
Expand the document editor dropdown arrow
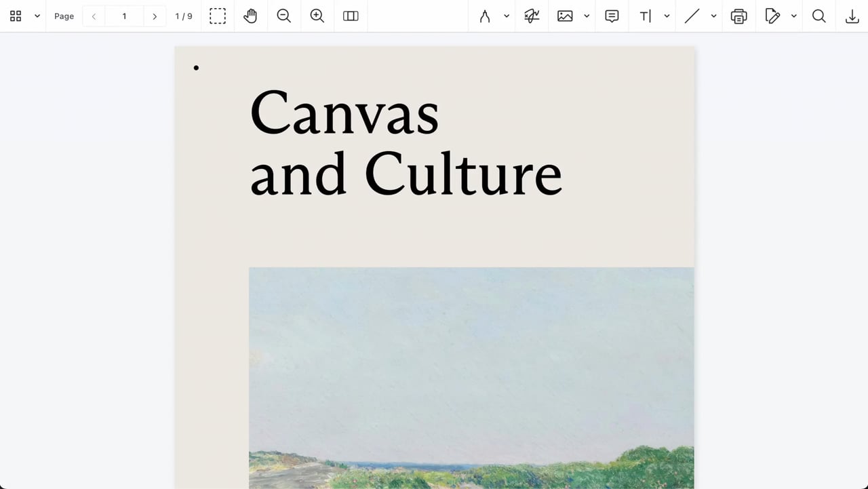(794, 16)
